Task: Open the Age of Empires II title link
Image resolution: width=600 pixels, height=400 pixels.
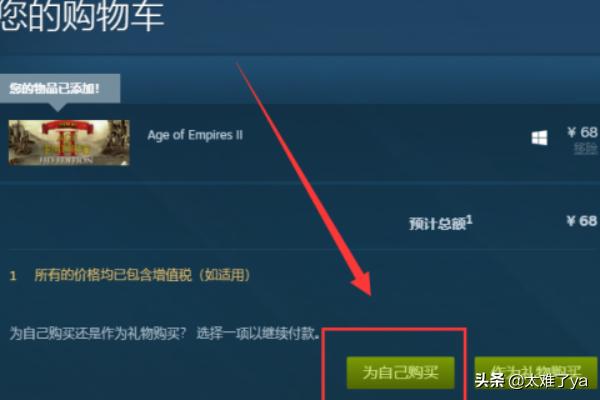Action: [x=195, y=135]
